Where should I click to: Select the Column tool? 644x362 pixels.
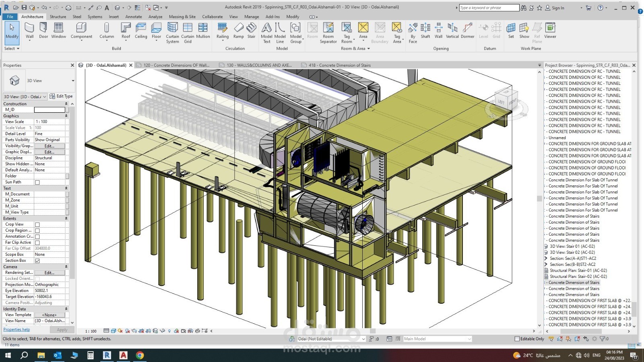pos(107,31)
